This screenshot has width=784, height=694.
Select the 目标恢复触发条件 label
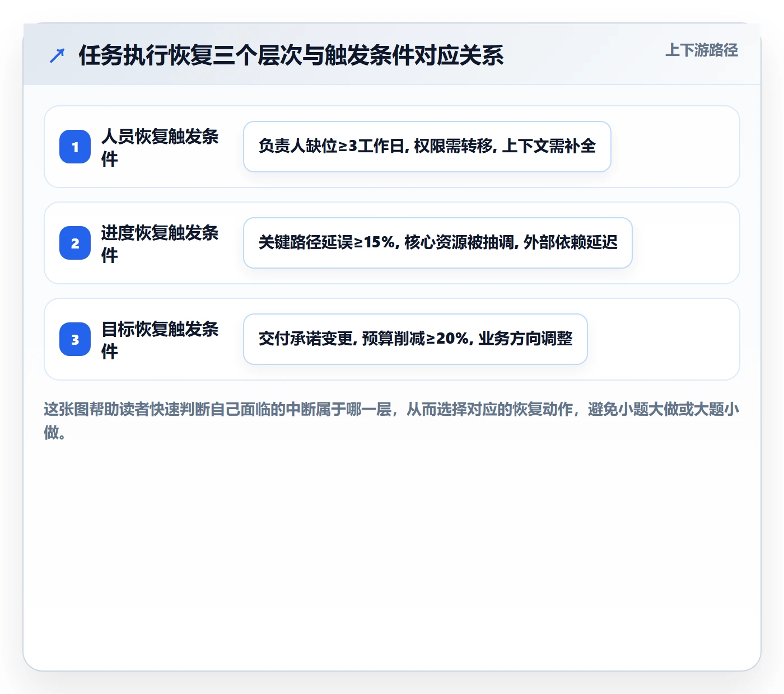(x=160, y=340)
